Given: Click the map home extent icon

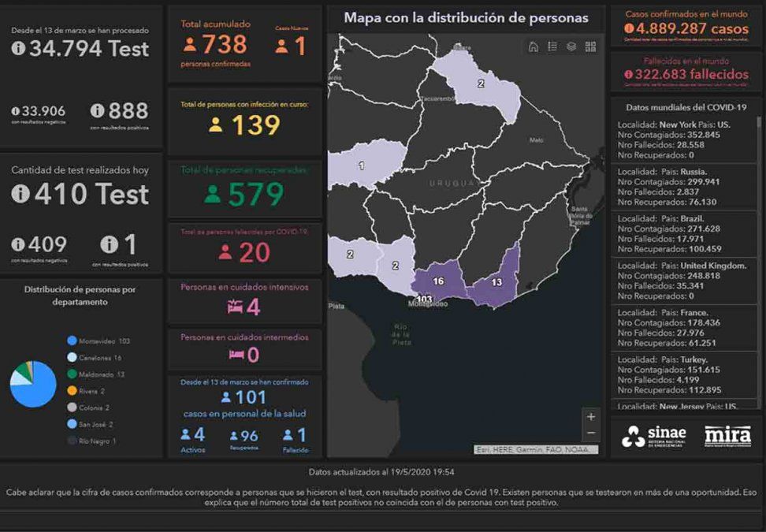Looking at the screenshot, I should click(x=534, y=47).
